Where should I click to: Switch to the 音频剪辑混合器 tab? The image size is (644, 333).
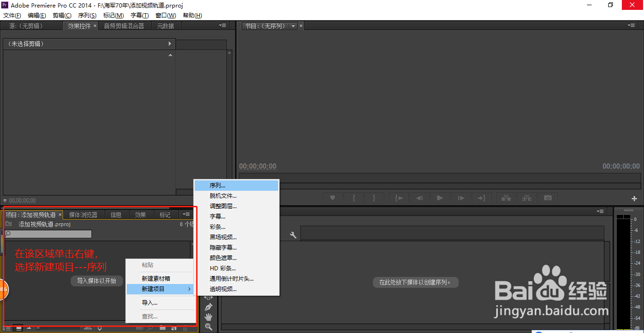[124, 26]
